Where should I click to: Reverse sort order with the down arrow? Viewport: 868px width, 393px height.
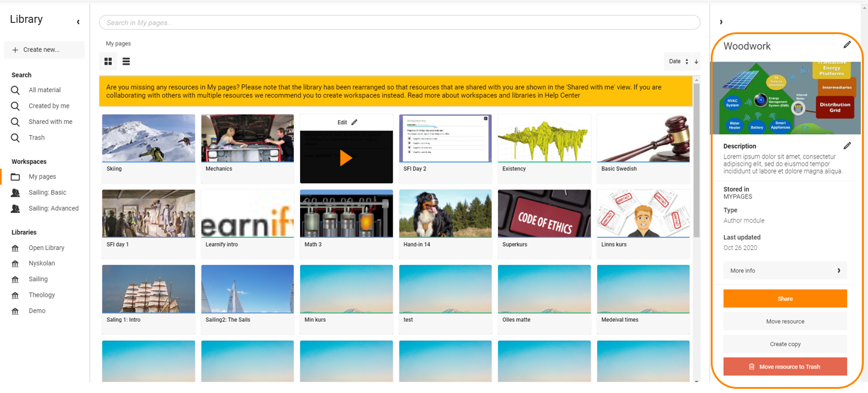(696, 62)
